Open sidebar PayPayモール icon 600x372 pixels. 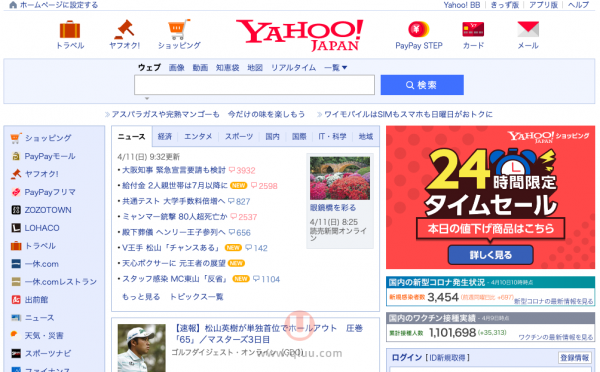[16, 156]
